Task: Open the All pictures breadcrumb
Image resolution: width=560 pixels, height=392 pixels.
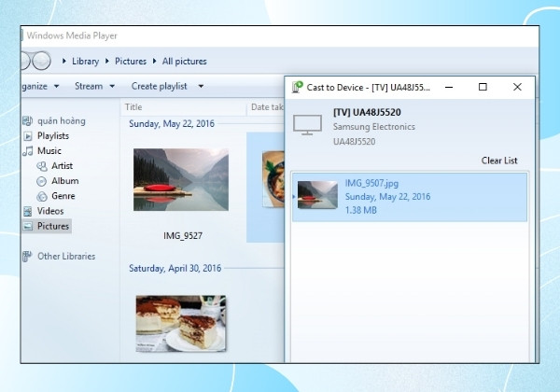Action: point(184,61)
